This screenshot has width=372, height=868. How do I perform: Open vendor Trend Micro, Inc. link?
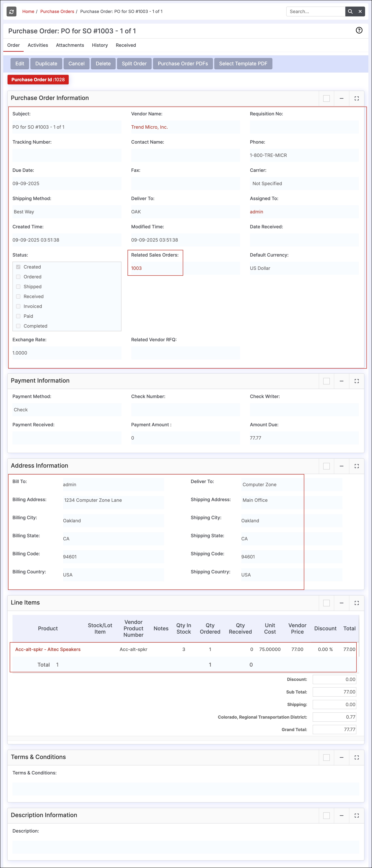pos(149,127)
